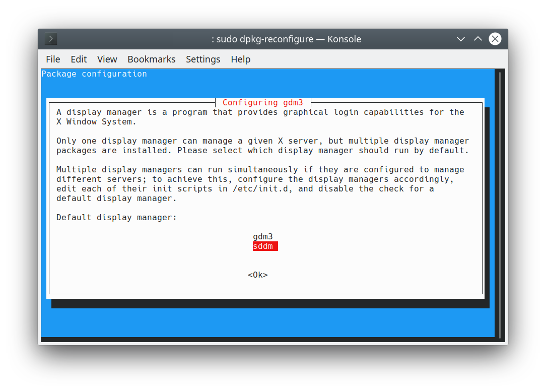Select the highlighted sddm option
546x392 pixels.
click(265, 246)
